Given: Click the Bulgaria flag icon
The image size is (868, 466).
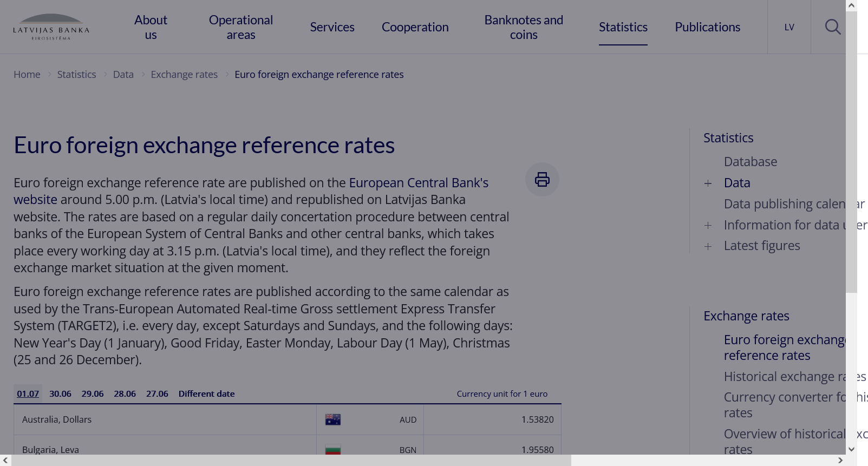Looking at the screenshot, I should coord(333,449).
